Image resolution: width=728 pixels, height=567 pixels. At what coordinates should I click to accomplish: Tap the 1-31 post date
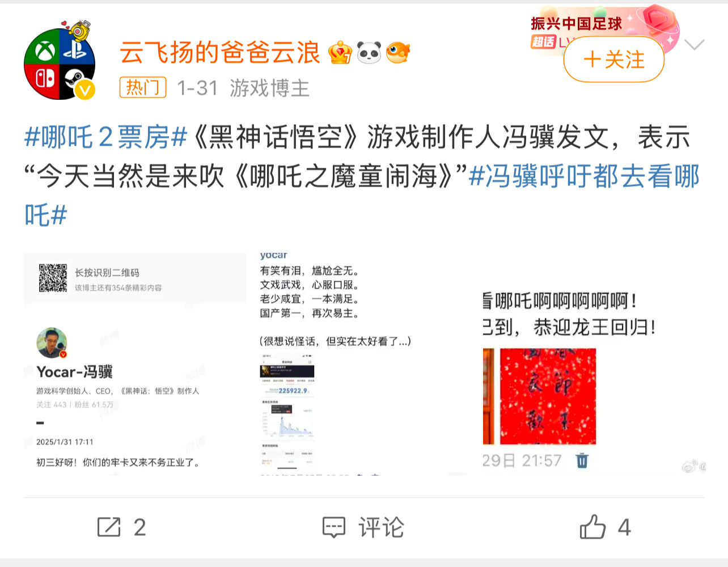coord(197,88)
